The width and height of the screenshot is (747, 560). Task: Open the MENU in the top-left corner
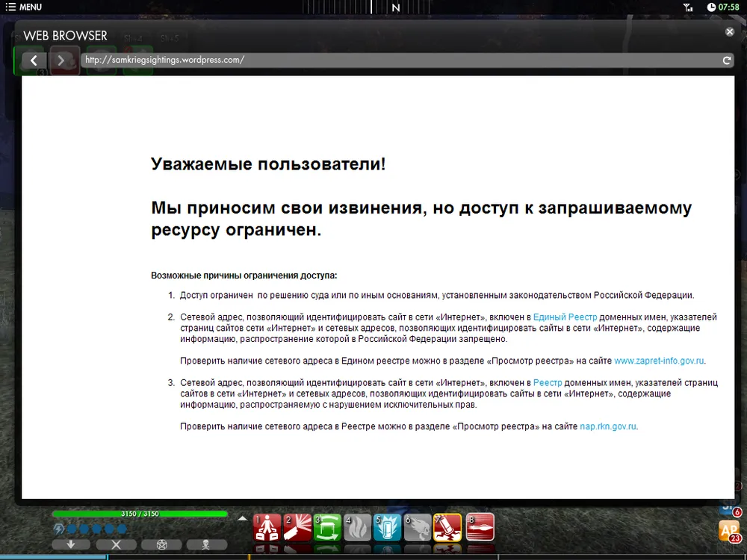pyautogui.click(x=24, y=7)
